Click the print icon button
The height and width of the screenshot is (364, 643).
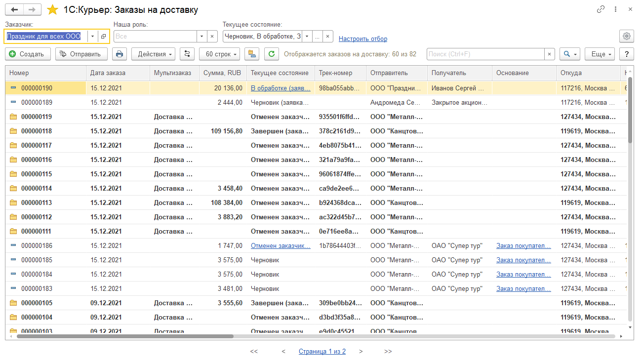point(120,54)
